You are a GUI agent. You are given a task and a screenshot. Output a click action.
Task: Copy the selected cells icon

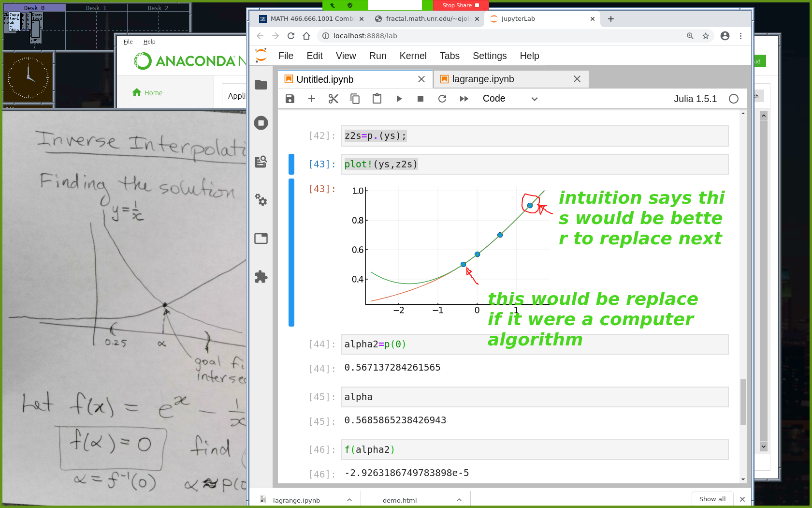[x=355, y=99]
